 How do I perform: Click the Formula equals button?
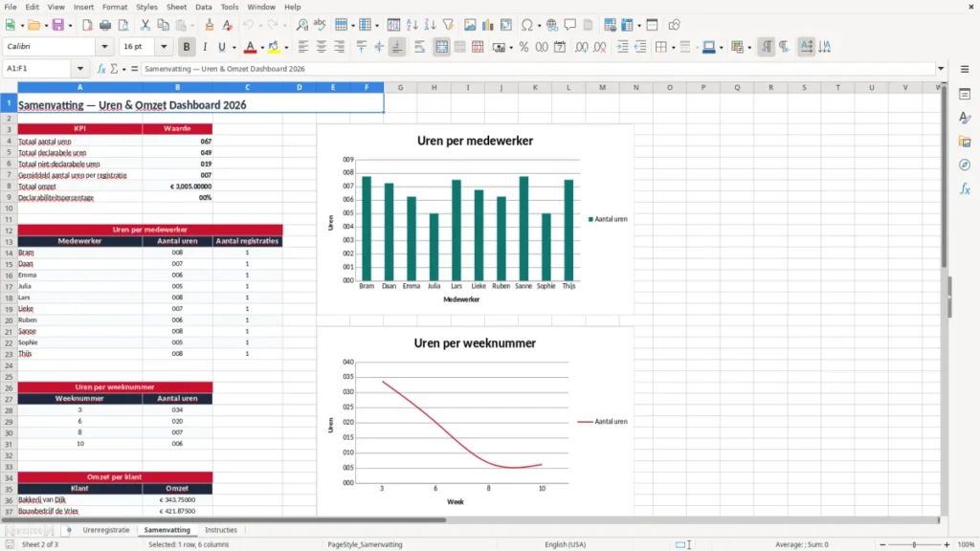click(134, 69)
